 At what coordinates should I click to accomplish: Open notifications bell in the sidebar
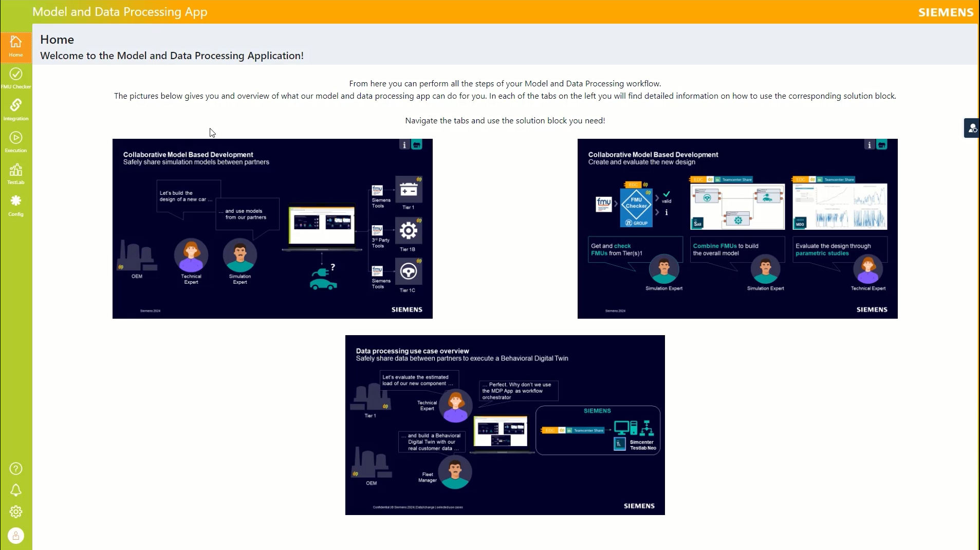[x=16, y=490]
